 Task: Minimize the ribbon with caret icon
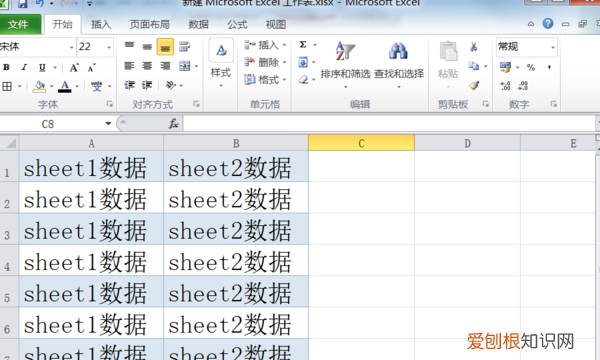click(x=531, y=24)
